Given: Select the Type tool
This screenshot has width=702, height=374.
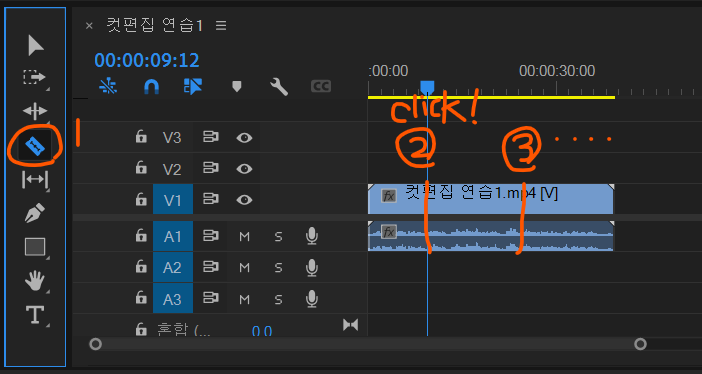Looking at the screenshot, I should coord(35,314).
